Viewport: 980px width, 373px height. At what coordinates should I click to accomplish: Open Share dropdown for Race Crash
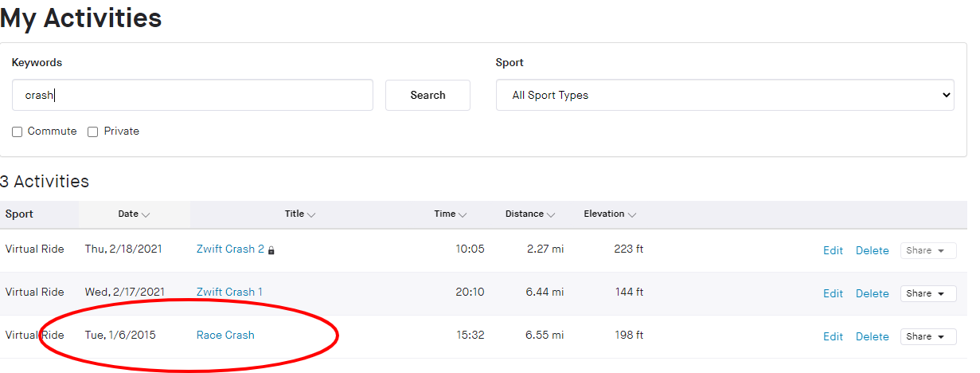pyautogui.click(x=928, y=336)
